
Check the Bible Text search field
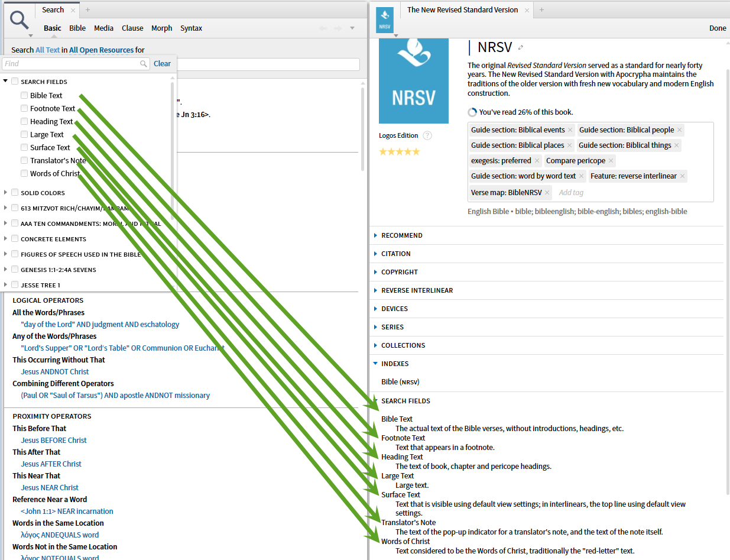24,95
